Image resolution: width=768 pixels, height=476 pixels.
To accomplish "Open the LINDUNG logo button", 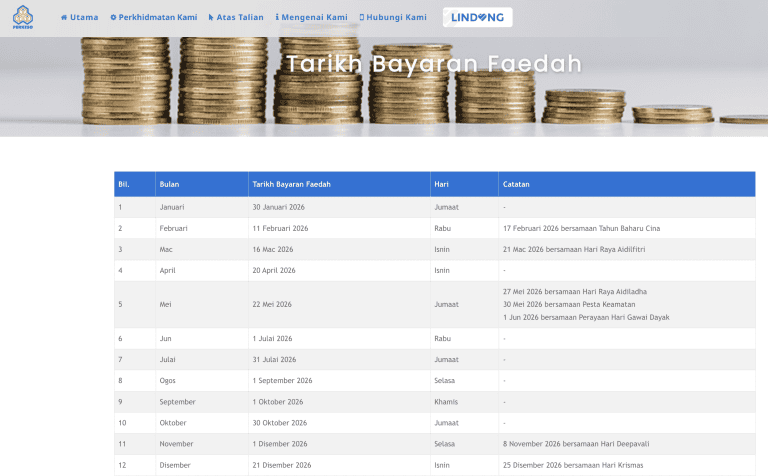I will (x=477, y=17).
